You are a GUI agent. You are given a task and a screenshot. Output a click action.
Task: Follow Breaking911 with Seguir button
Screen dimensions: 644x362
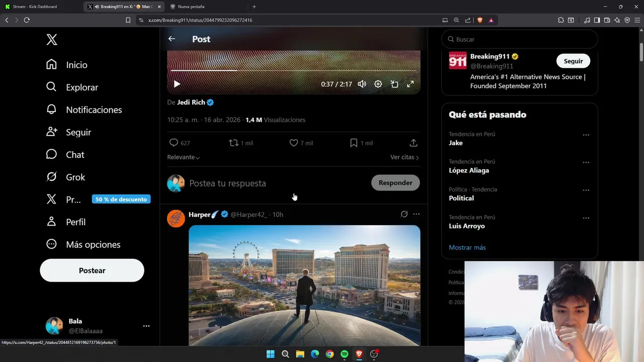click(573, 61)
